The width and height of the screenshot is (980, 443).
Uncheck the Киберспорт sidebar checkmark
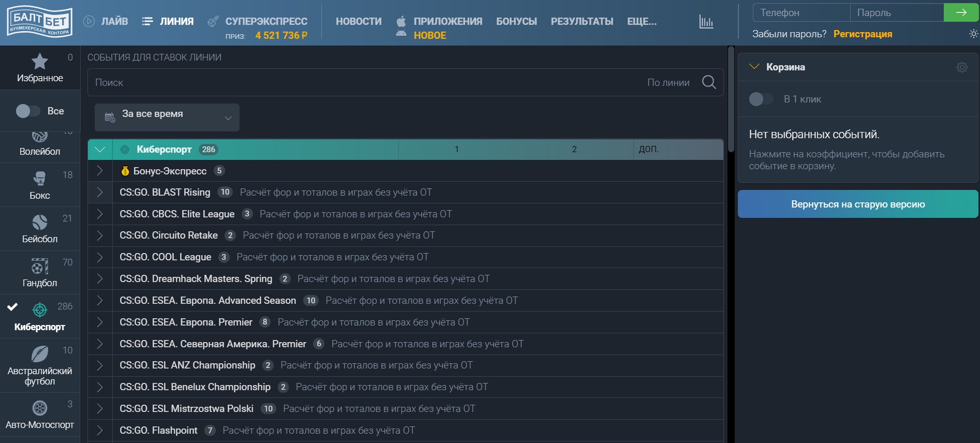tap(12, 307)
